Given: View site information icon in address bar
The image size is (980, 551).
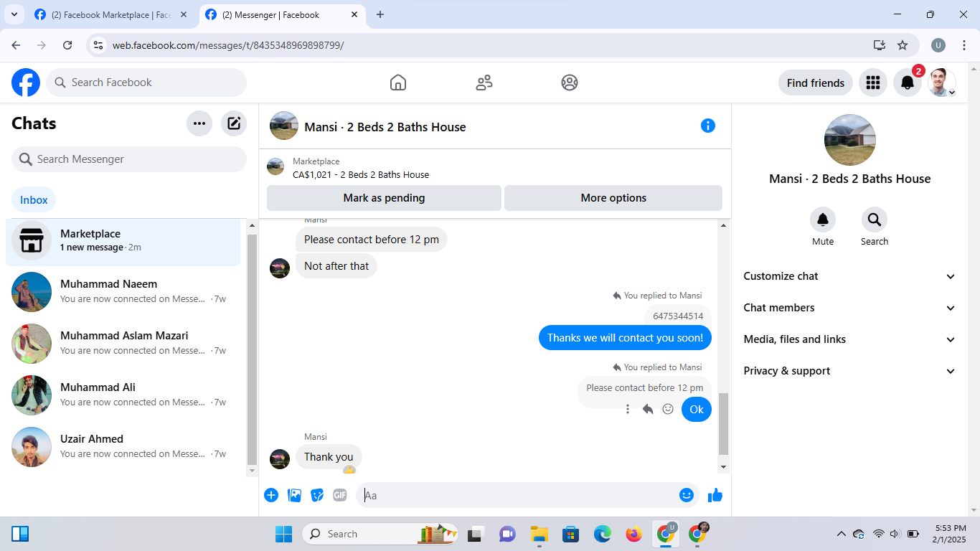Looking at the screenshot, I should coord(99,45).
